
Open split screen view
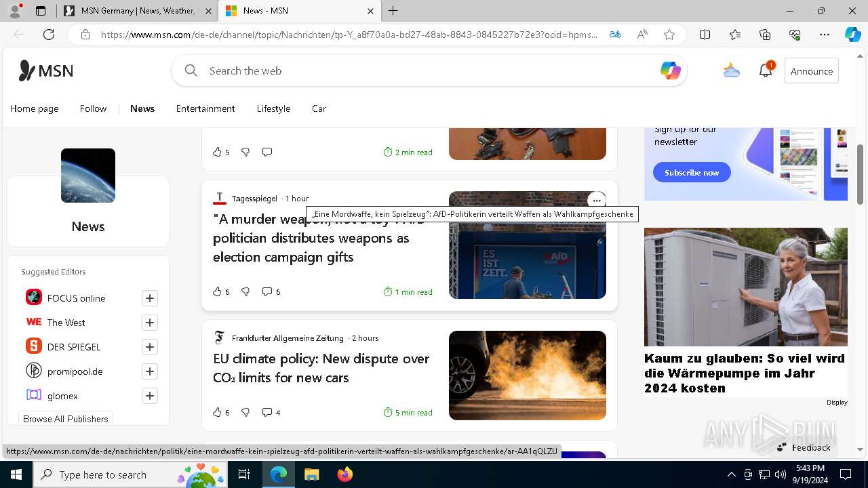click(x=705, y=35)
